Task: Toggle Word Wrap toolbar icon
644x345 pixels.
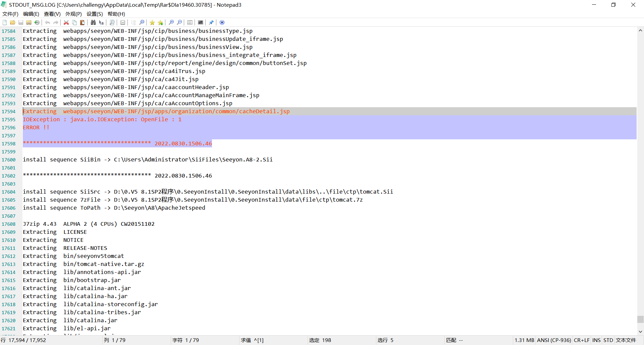Action: point(123,22)
